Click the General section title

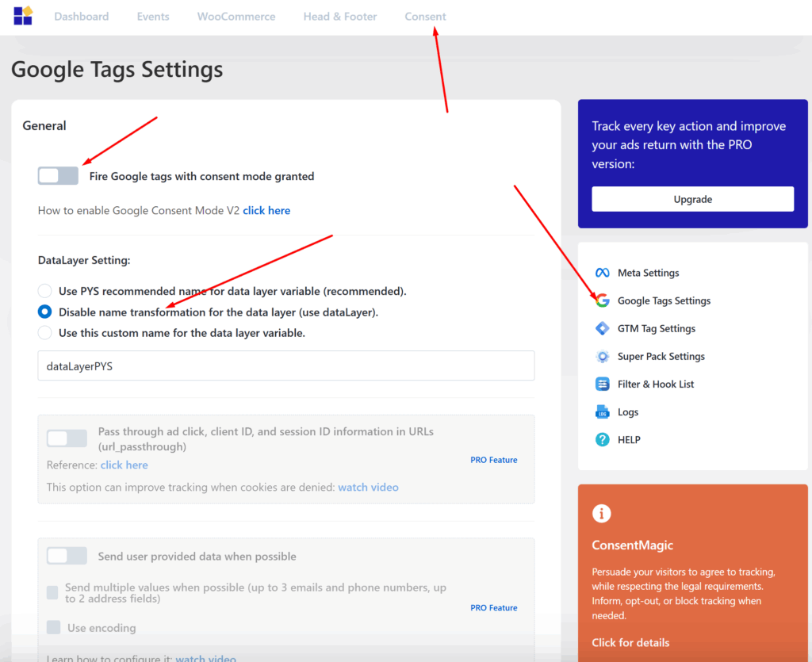tap(44, 126)
